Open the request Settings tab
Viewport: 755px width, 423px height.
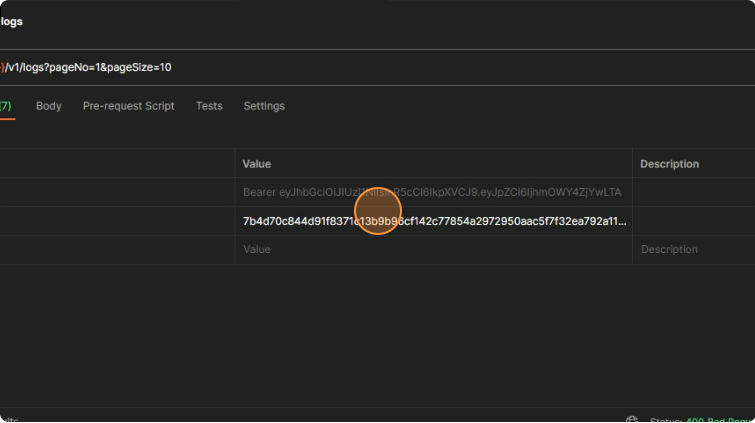(x=264, y=106)
